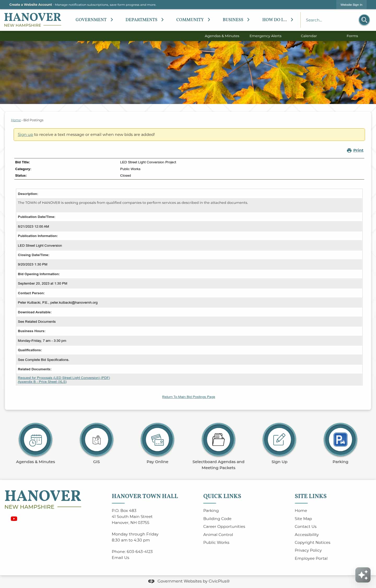This screenshot has width=376, height=588.
Task: Open the GOVERNMENT menu
Action: [91, 20]
